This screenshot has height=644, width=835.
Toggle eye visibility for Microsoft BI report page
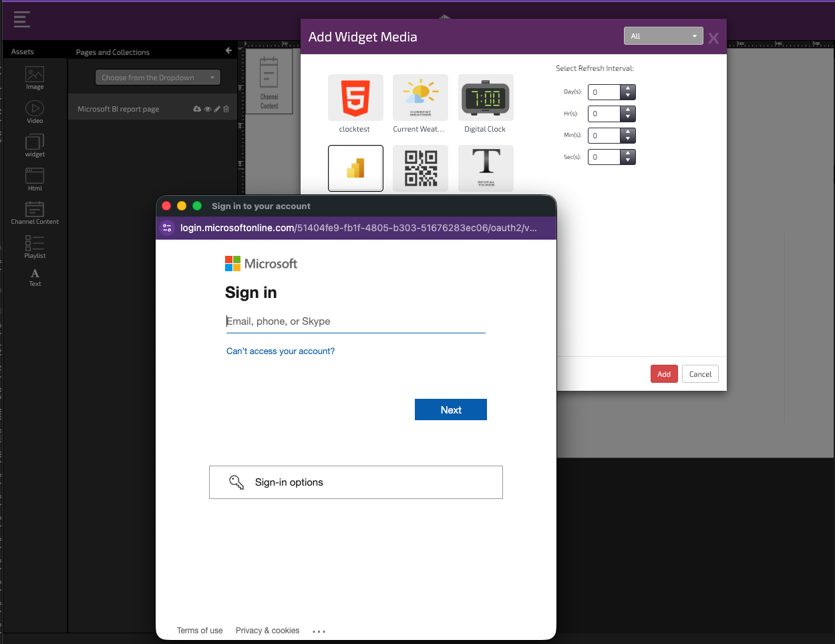pos(208,109)
